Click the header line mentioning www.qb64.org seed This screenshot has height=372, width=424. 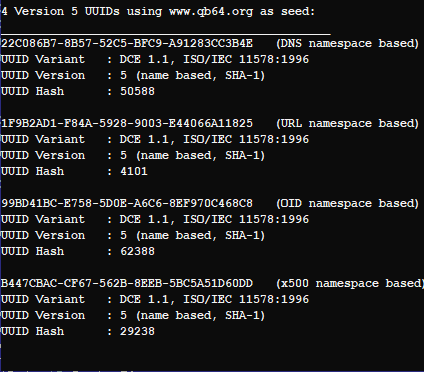tap(158, 12)
